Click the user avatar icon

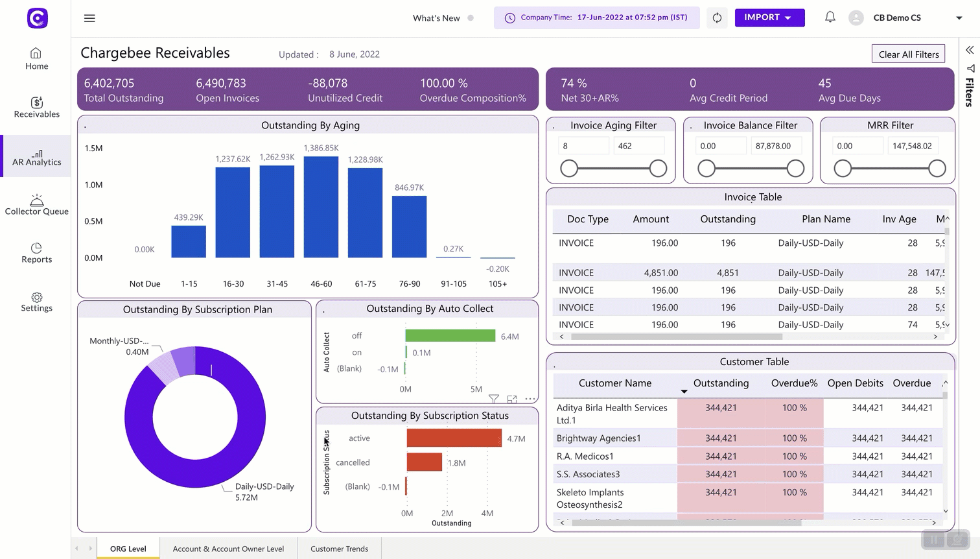click(x=856, y=18)
